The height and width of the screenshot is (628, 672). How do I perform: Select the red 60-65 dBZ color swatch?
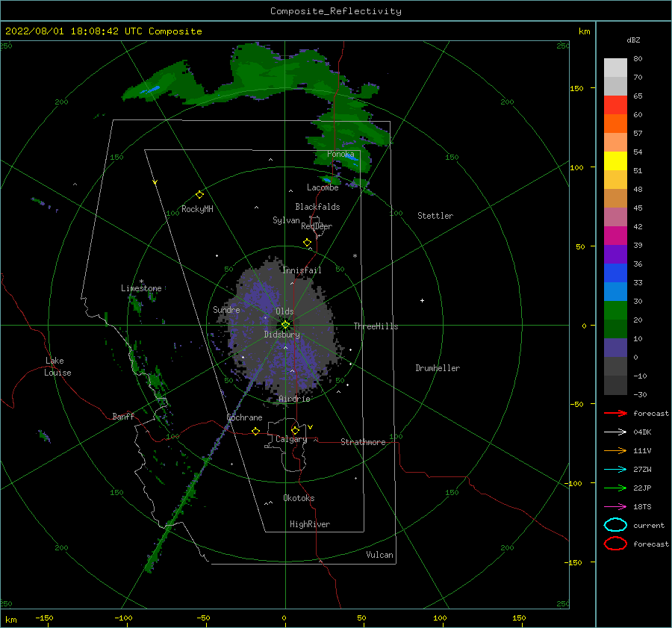(615, 105)
